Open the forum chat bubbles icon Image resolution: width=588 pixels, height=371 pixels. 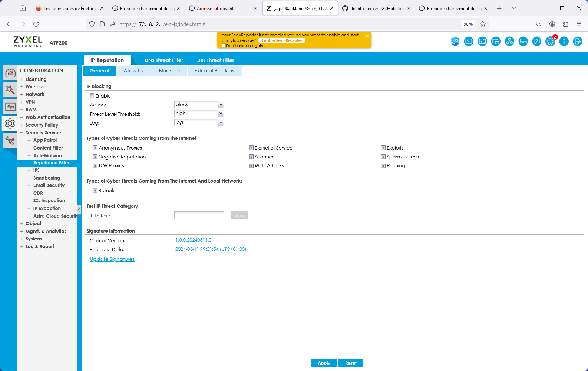(523, 42)
